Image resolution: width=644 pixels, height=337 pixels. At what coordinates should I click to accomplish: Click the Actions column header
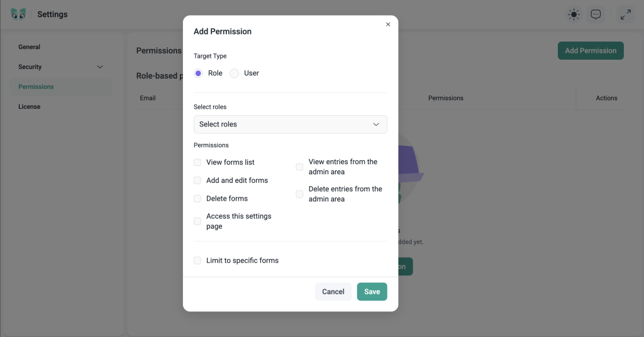coord(606,98)
